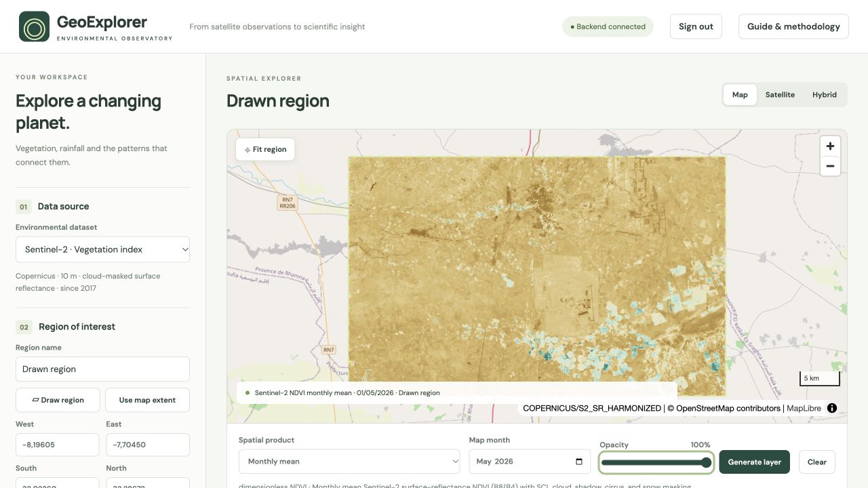The image size is (868, 488).
Task: Toggle map attribution info icon
Action: click(x=832, y=408)
